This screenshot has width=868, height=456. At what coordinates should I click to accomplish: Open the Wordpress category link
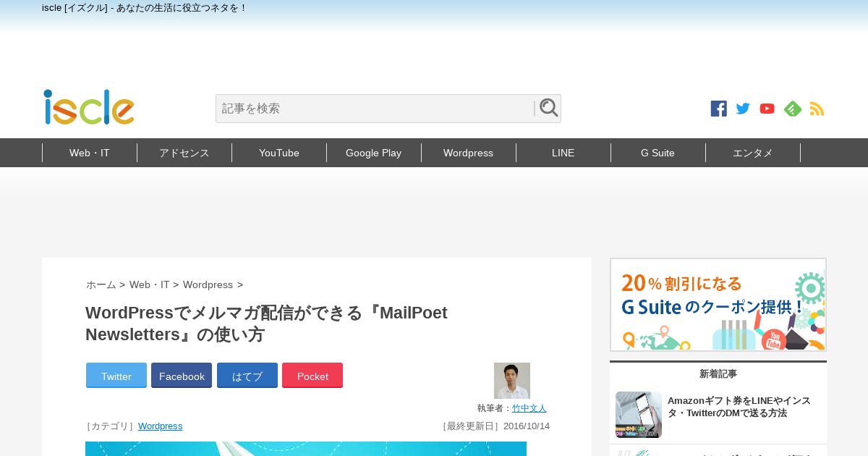tap(161, 426)
